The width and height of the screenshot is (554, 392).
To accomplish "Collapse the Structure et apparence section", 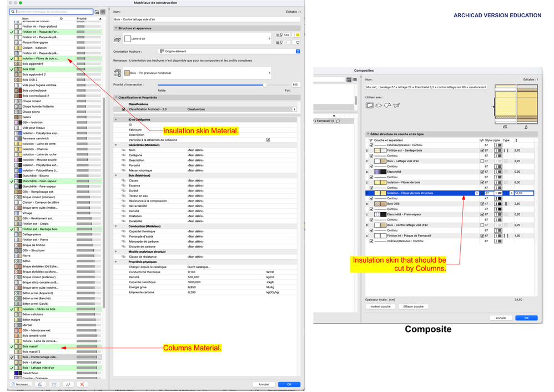I will [x=116, y=28].
